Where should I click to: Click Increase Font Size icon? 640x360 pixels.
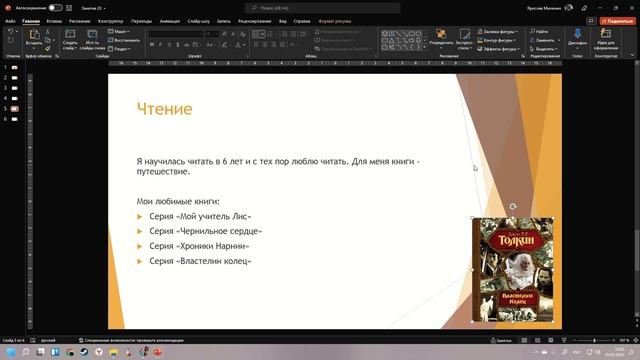[x=224, y=34]
